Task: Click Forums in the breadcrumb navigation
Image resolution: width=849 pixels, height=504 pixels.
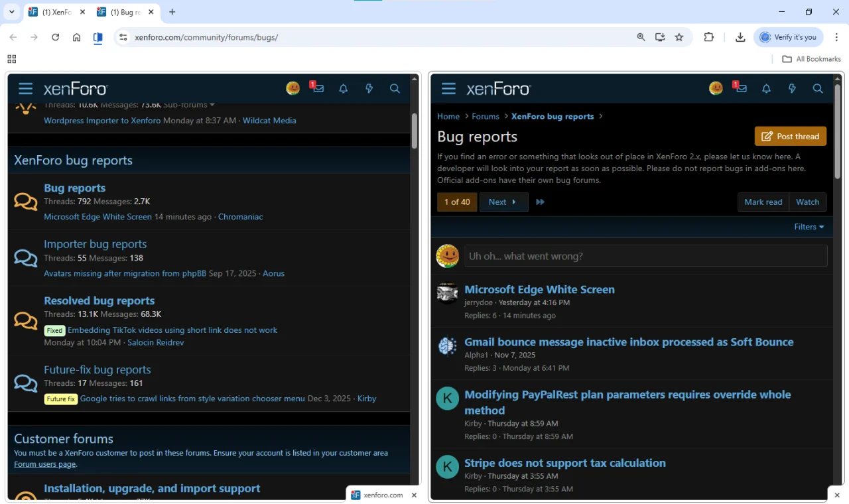Action: (x=485, y=117)
